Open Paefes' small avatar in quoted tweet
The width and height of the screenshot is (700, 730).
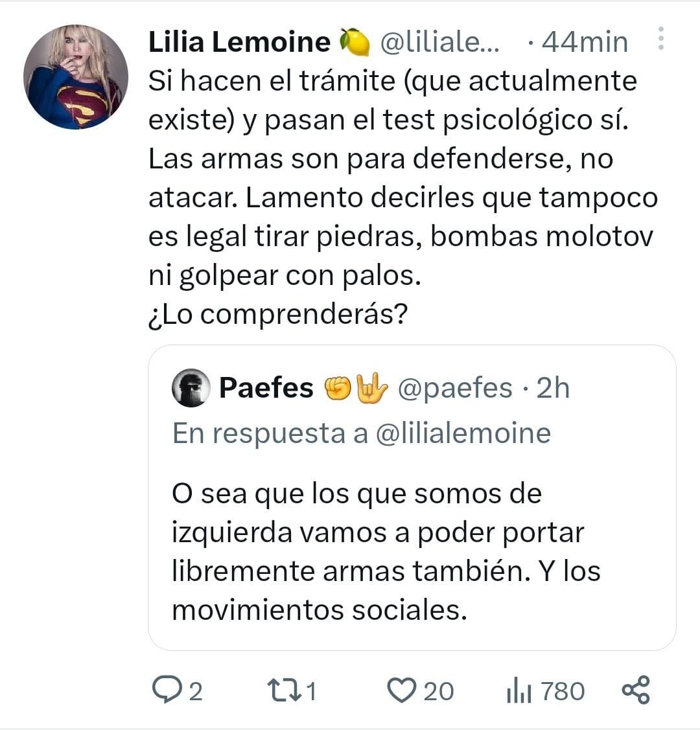[x=191, y=388]
